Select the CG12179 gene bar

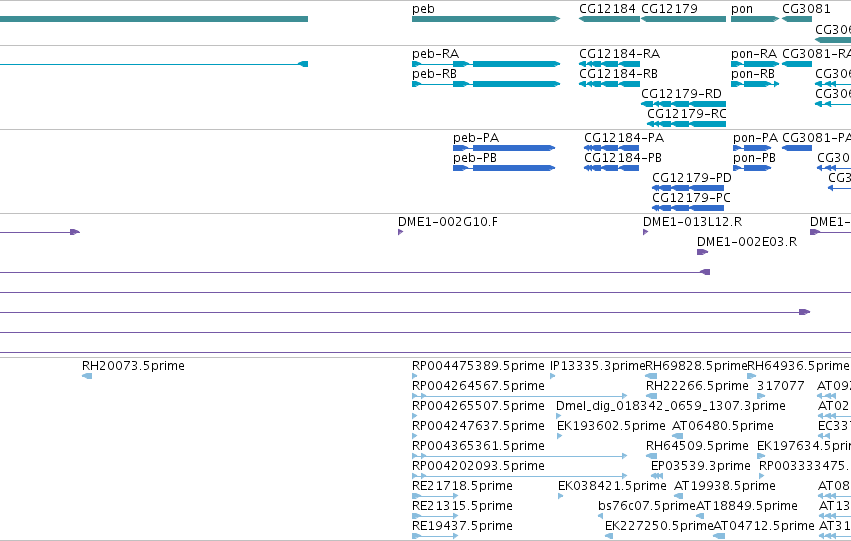[x=683, y=19]
